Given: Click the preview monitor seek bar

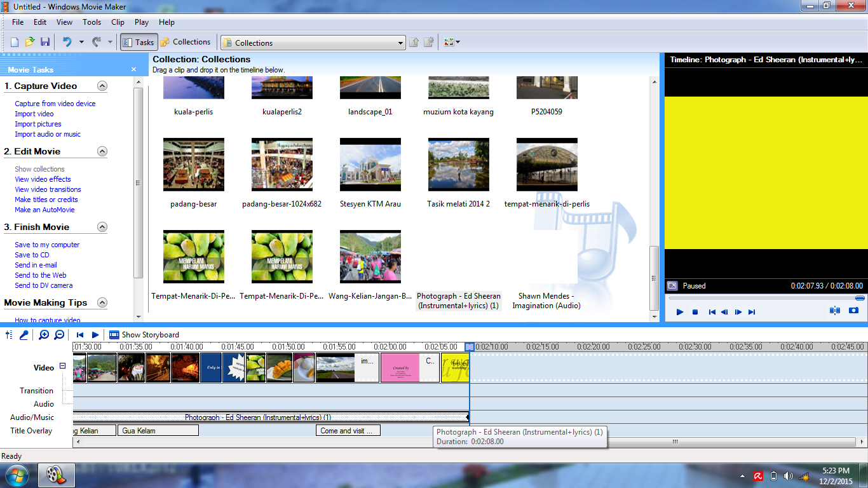Looking at the screenshot, I should (x=766, y=298).
